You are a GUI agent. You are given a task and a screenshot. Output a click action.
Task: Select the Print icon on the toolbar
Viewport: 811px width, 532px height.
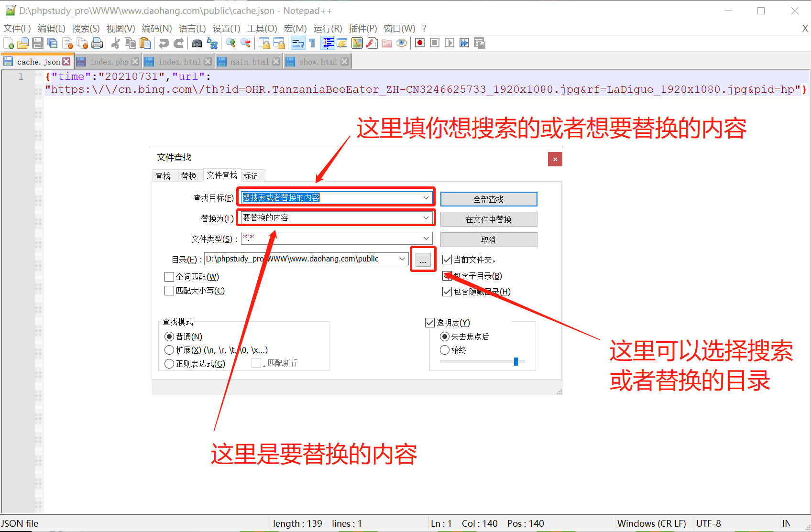[97, 43]
